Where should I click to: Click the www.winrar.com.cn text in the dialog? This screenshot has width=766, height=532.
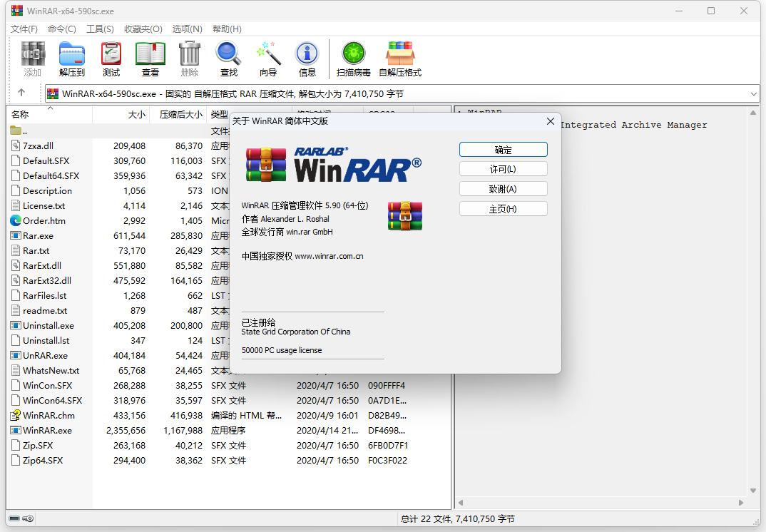(330, 256)
